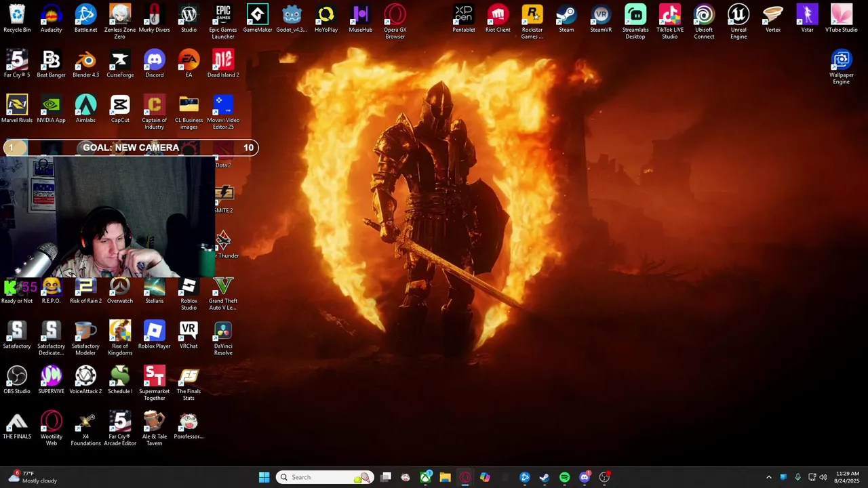The image size is (868, 488).
Task: Select the VTube Studio icon
Action: (x=842, y=19)
